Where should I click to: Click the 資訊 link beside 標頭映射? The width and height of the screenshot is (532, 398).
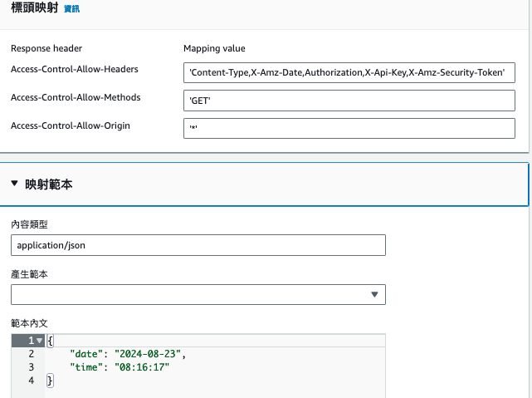point(72,8)
